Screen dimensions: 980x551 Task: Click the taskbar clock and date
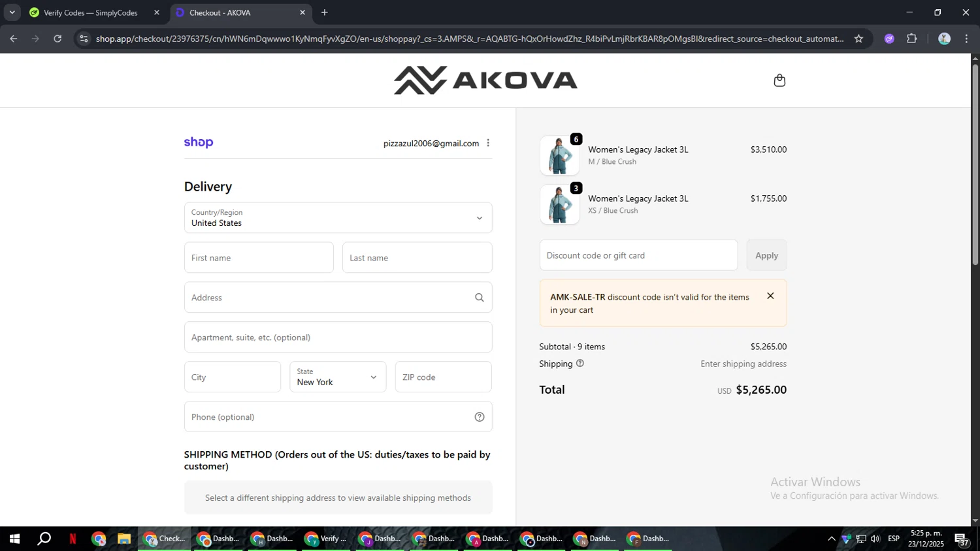pyautogui.click(x=926, y=539)
